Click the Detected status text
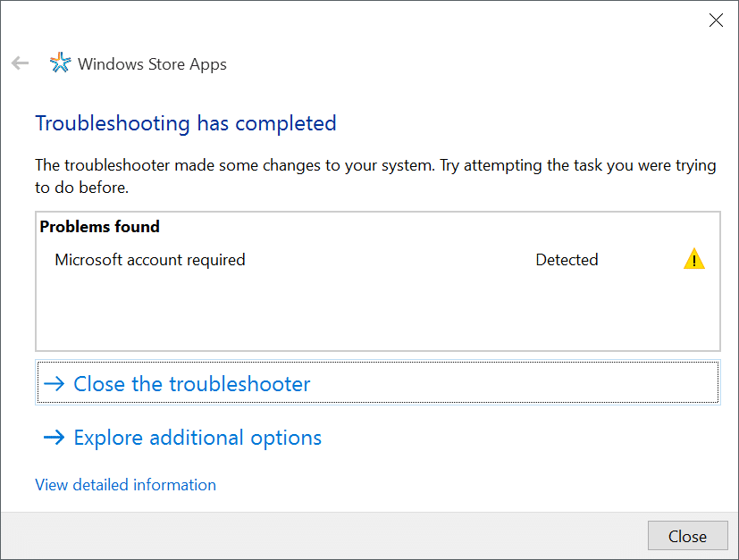The image size is (739, 560). click(x=567, y=260)
